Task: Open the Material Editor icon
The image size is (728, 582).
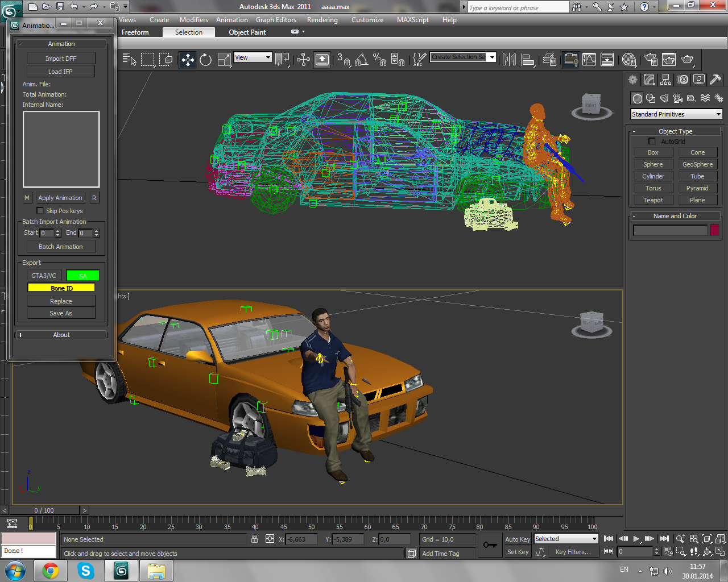Action: 629,60
